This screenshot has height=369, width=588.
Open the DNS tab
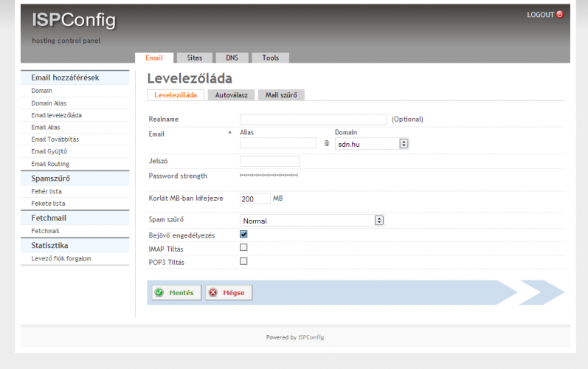pyautogui.click(x=232, y=58)
